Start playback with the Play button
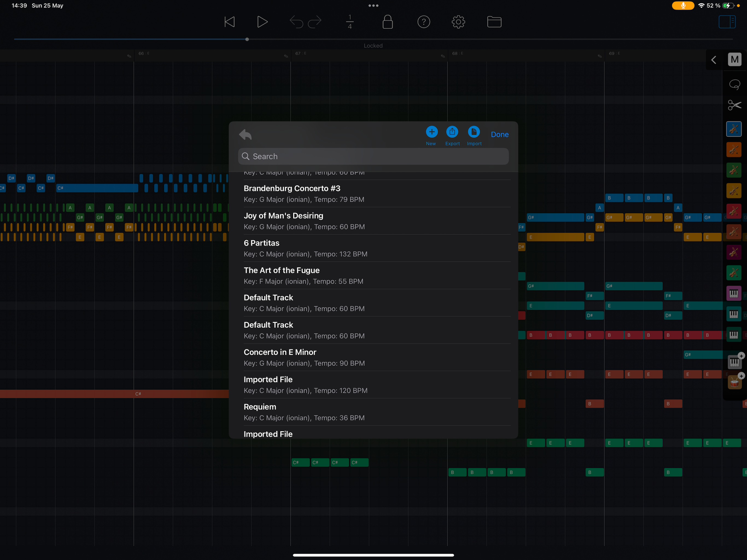Viewport: 747px width, 560px height. coord(262,22)
